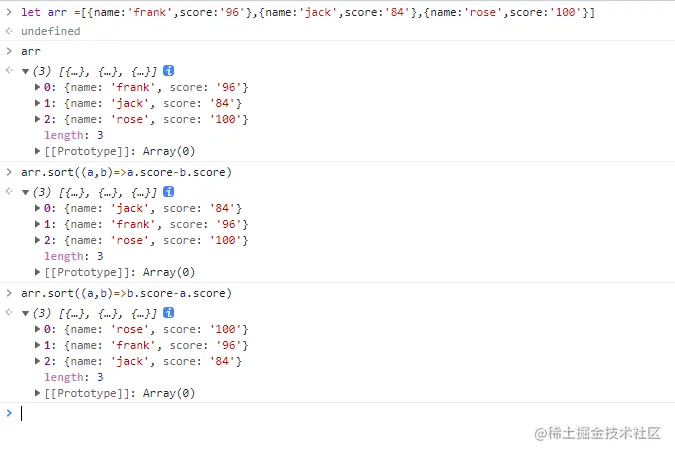
Task: Expand [[Prototype]] under the first arr output
Action: tap(38, 151)
